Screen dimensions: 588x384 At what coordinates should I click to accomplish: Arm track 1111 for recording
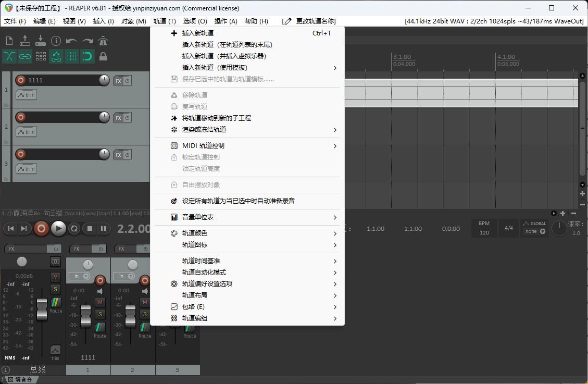[x=21, y=80]
